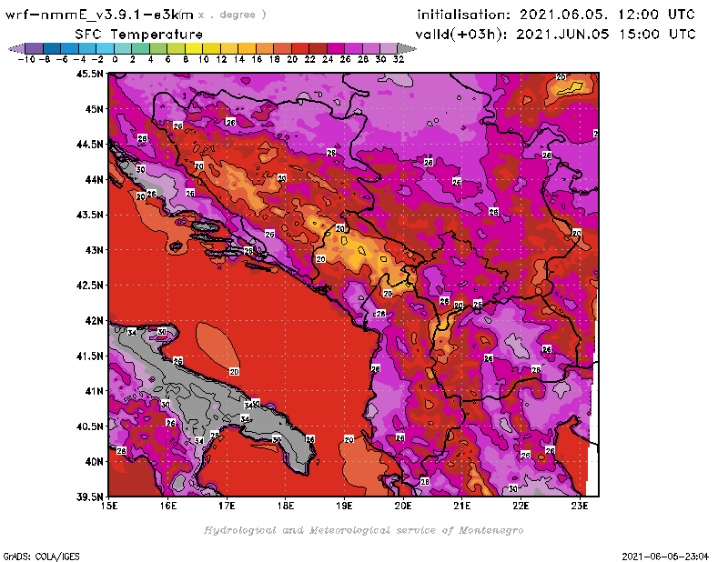Click the initialisation 2021.06.05. 12:00 UTC text
Image resolution: width=728 pixels, height=562 pixels.
(x=556, y=15)
